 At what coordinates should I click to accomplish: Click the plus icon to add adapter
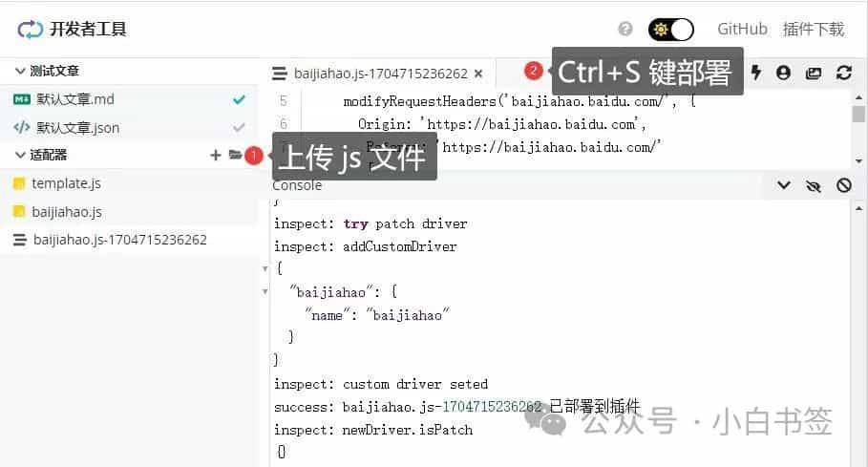(x=216, y=155)
